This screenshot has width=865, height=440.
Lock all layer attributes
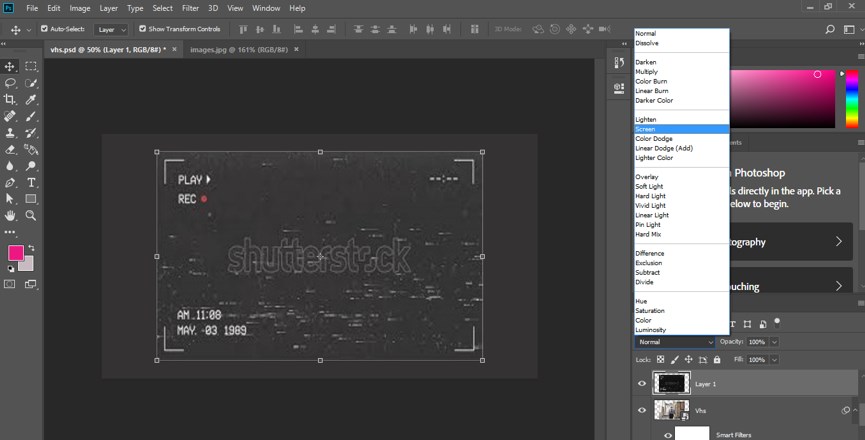(x=717, y=359)
